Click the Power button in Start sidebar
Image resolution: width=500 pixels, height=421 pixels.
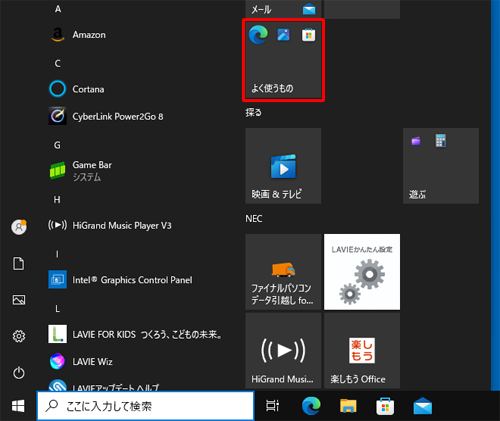[x=19, y=373]
